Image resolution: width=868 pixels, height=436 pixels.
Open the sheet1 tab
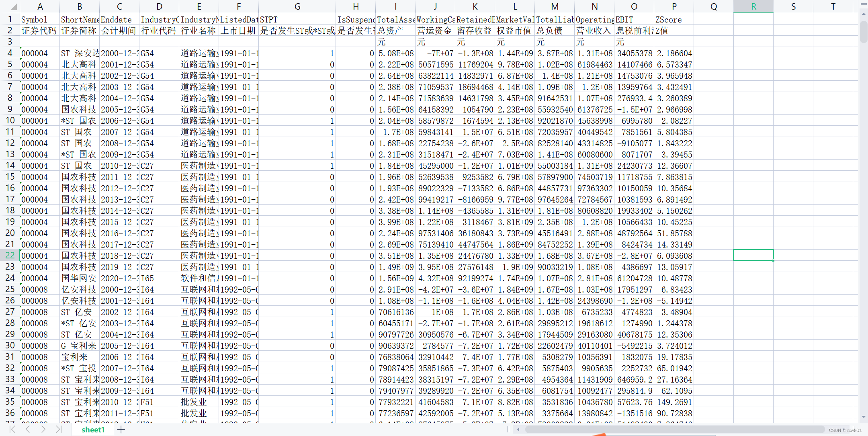[x=93, y=430]
